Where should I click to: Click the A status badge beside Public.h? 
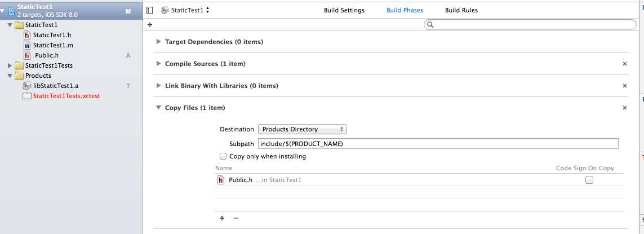(x=128, y=55)
